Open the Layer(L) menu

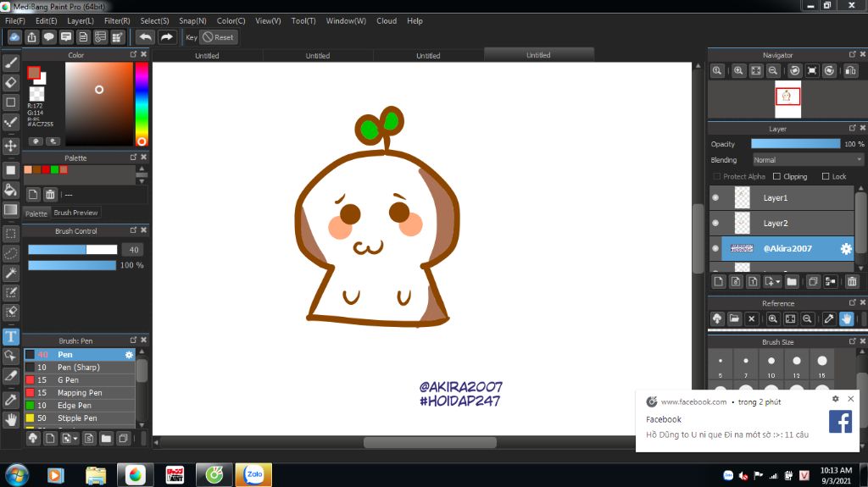click(x=81, y=21)
